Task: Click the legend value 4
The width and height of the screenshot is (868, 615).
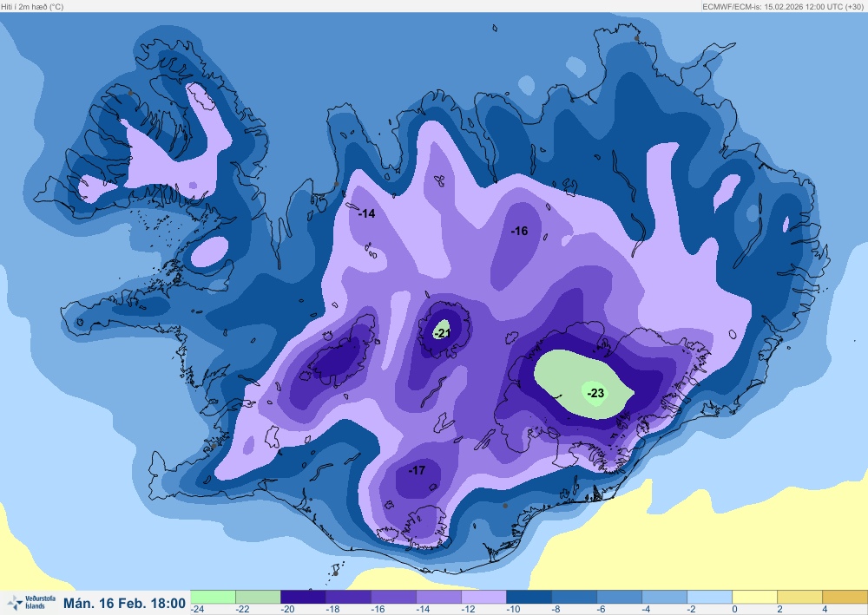Action: point(825,610)
